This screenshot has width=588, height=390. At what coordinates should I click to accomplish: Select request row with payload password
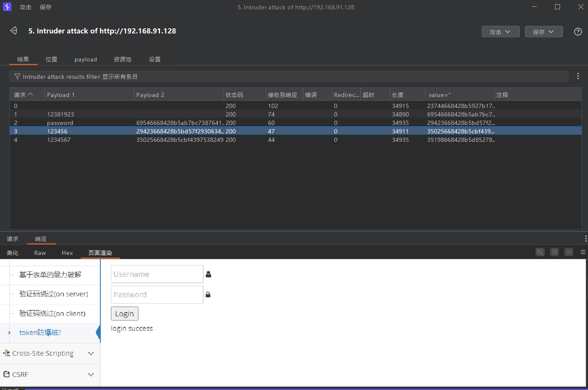pos(295,123)
